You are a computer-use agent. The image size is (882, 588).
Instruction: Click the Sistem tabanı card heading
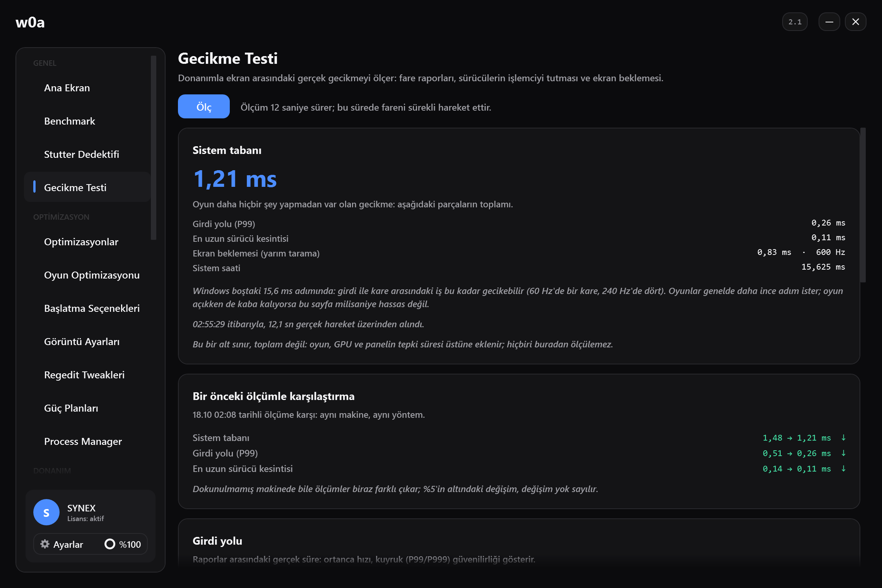pyautogui.click(x=227, y=150)
